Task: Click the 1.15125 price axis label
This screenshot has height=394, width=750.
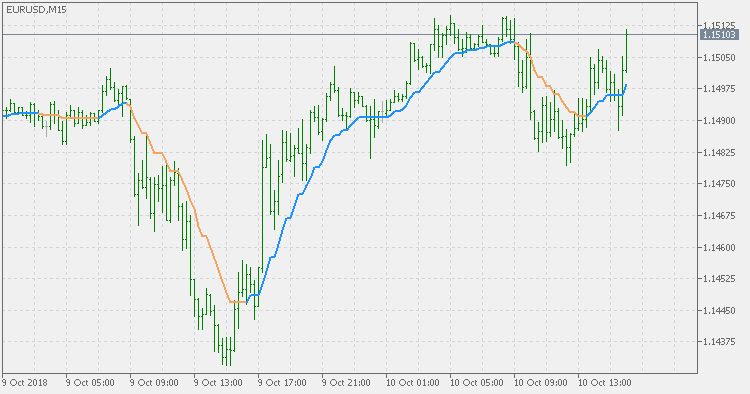Action: coord(719,25)
